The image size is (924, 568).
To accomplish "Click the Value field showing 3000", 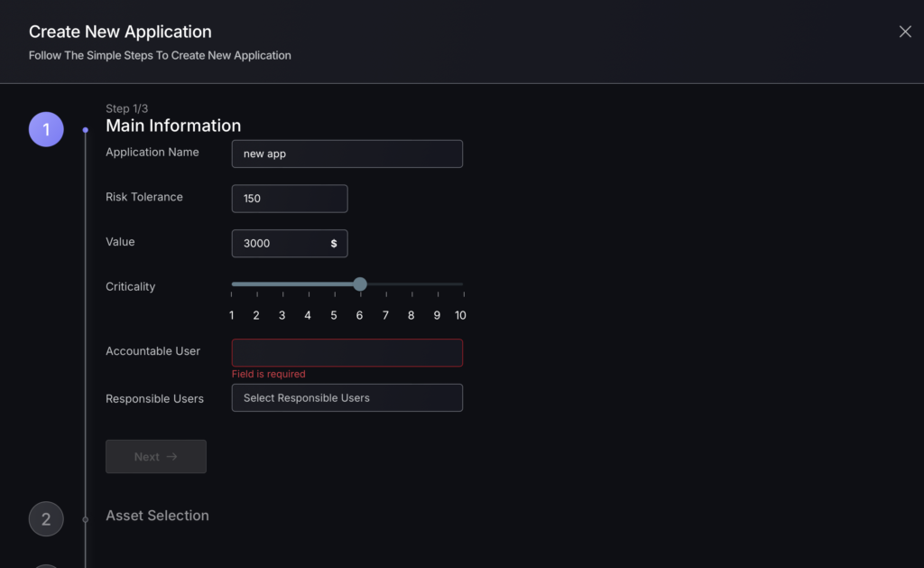I will tap(290, 244).
